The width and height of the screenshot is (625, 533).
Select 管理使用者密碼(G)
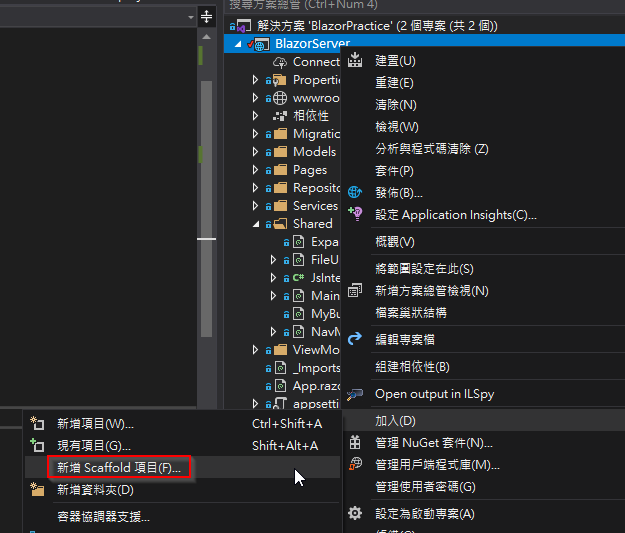pos(425,487)
